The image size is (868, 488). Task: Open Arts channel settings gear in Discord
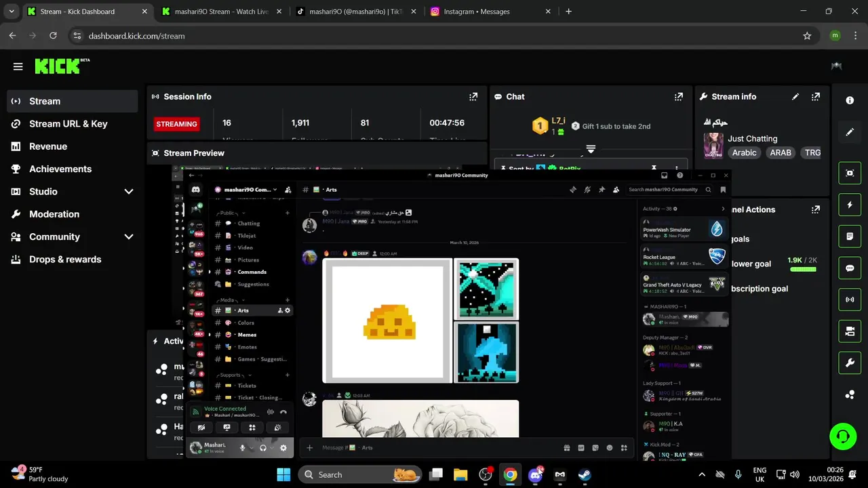coord(288,310)
